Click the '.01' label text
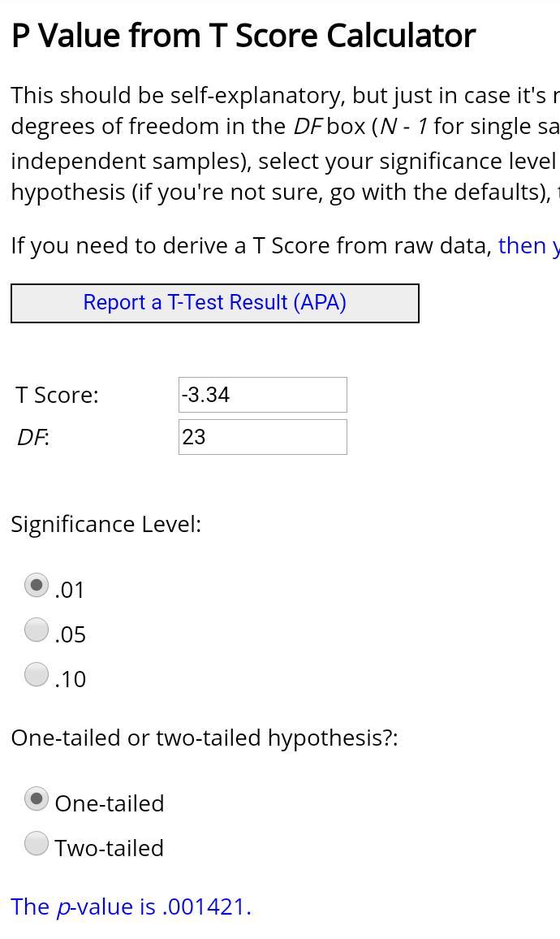This screenshot has height=939, width=560. point(69,591)
